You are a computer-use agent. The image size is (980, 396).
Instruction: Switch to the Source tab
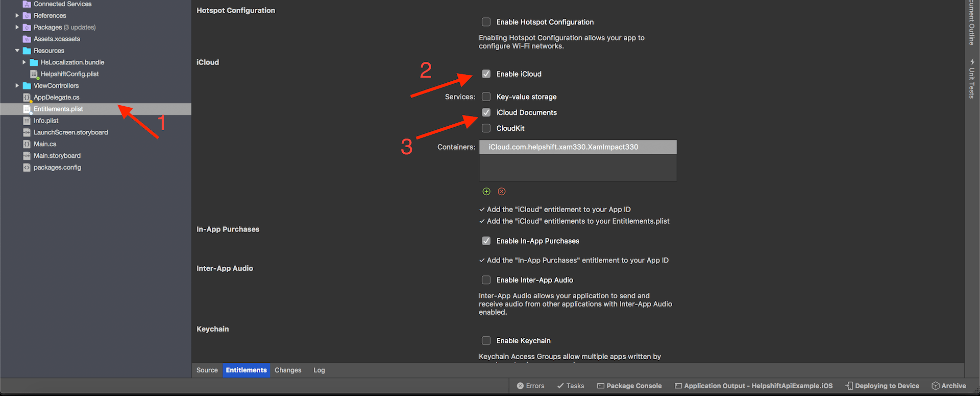click(207, 370)
